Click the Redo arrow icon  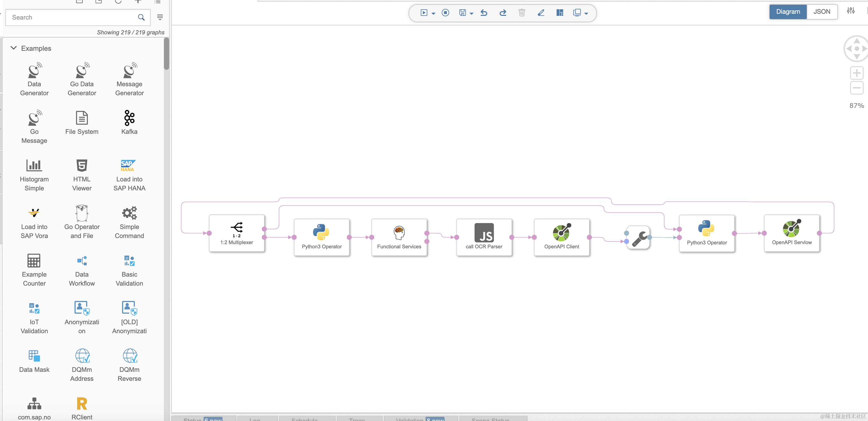click(x=503, y=13)
